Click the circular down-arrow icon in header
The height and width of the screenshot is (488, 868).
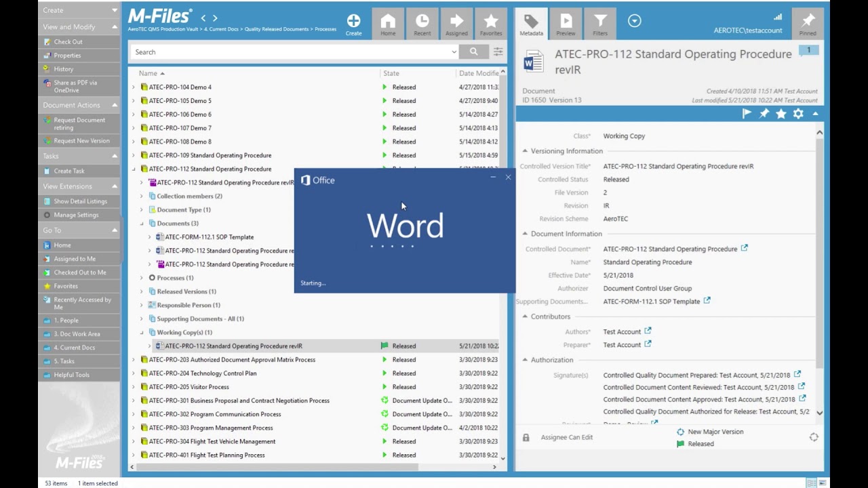click(x=634, y=21)
